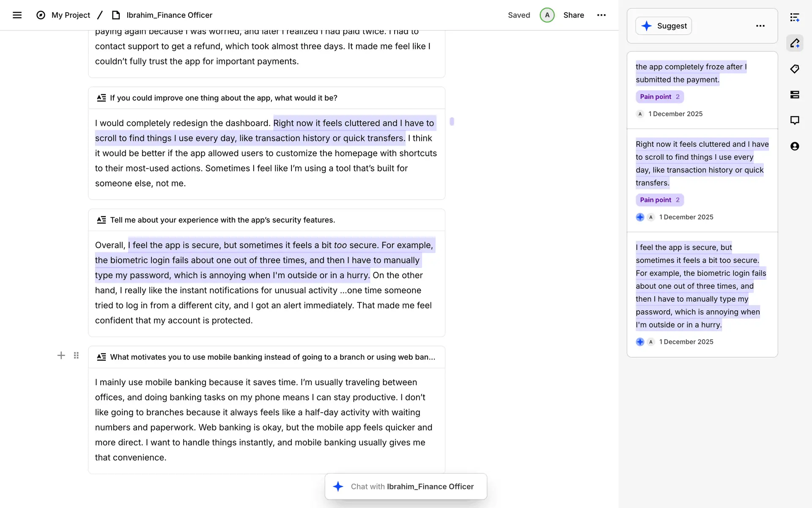Open the tags panel icon
The height and width of the screenshot is (508, 812).
tap(795, 69)
